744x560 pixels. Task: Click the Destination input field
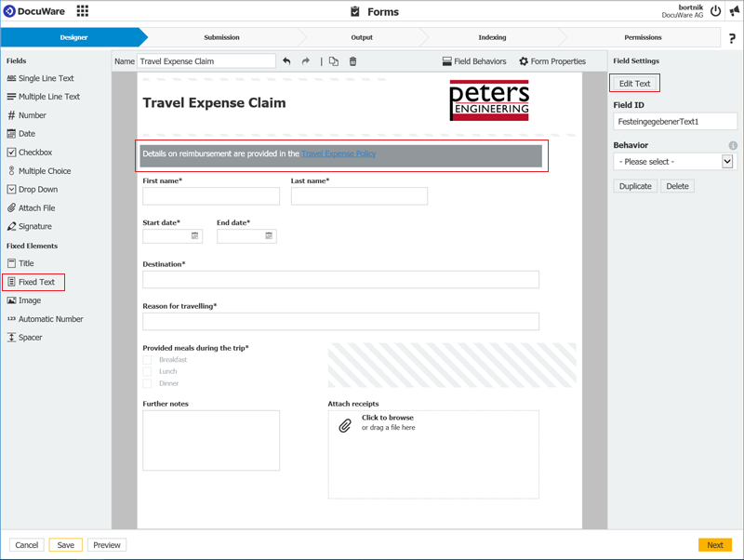coord(340,280)
